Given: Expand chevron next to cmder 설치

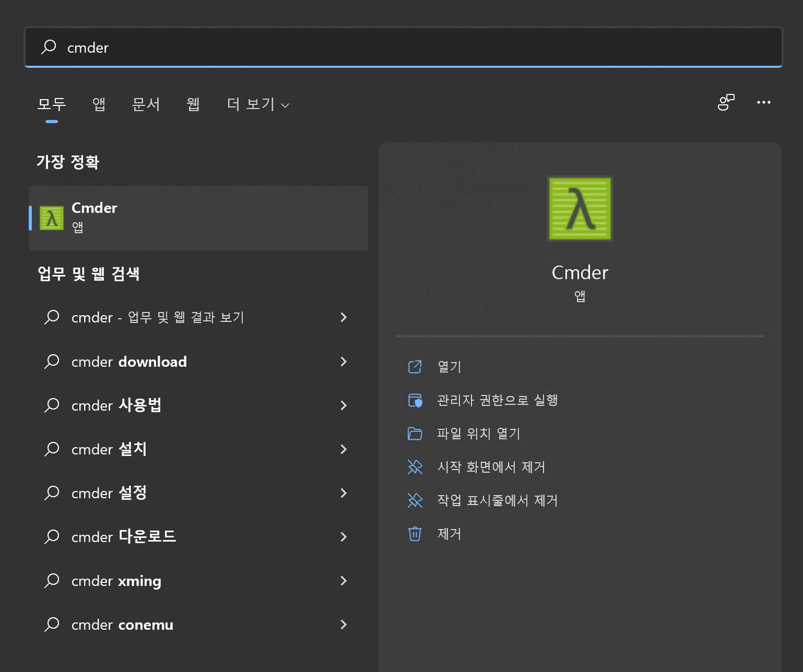Looking at the screenshot, I should pyautogui.click(x=344, y=449).
